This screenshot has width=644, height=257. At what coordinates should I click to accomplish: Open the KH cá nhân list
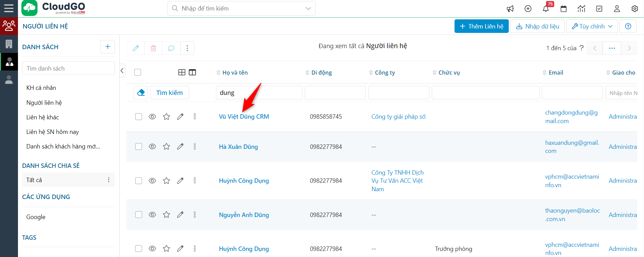41,88
